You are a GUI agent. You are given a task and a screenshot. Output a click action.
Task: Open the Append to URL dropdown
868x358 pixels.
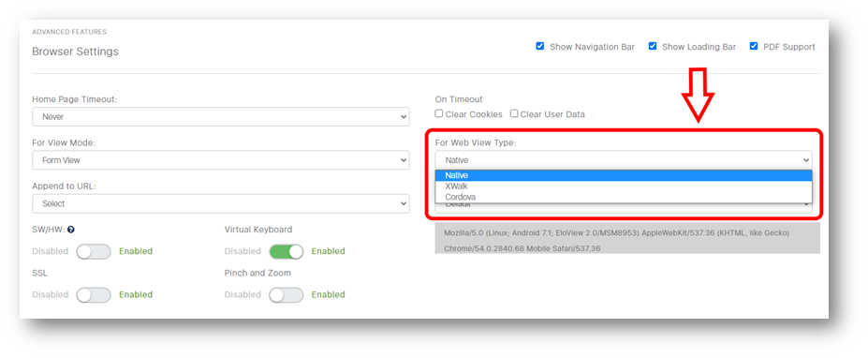221,203
